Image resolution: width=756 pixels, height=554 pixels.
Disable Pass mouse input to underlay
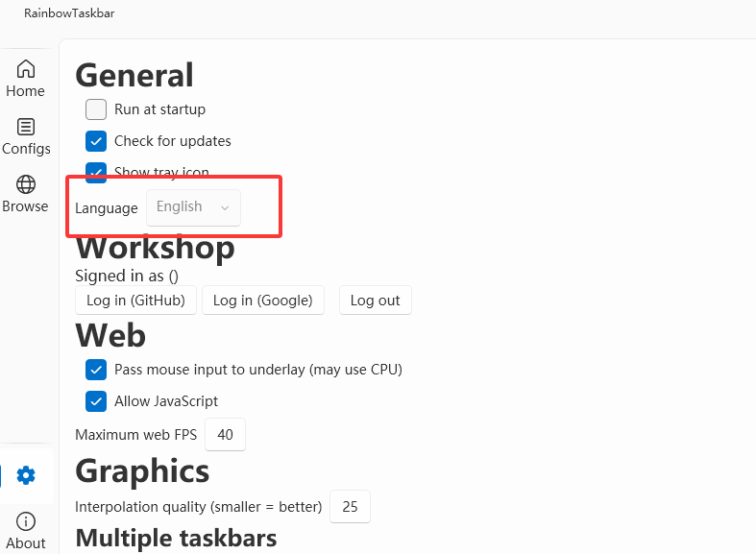[x=96, y=370]
